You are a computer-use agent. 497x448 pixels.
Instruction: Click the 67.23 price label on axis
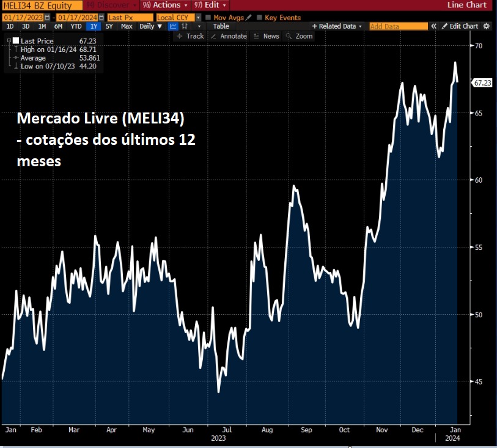(x=482, y=83)
